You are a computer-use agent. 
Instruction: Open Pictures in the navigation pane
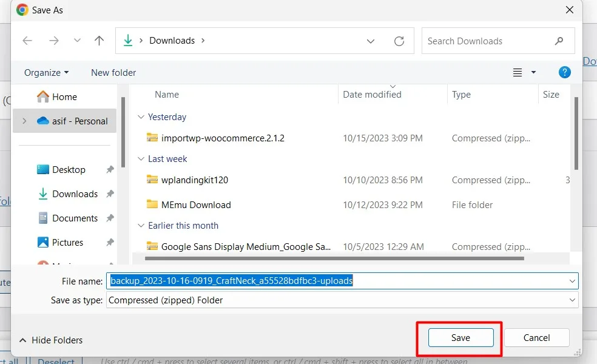click(60, 242)
